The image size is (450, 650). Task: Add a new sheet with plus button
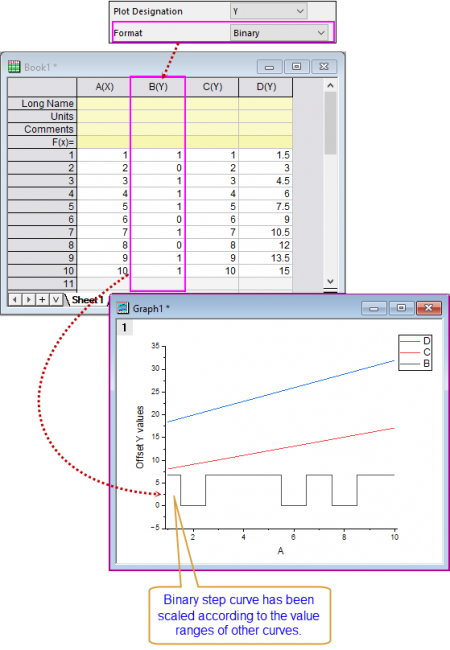click(x=42, y=299)
